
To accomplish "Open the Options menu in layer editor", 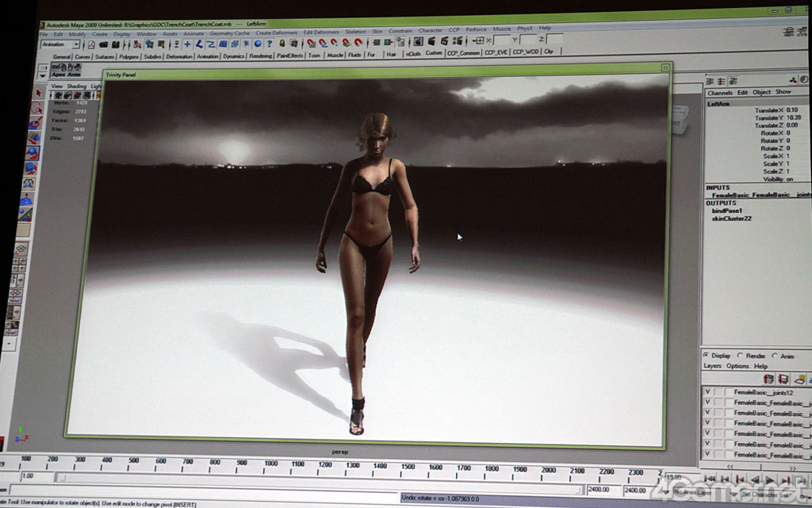I will [x=737, y=366].
